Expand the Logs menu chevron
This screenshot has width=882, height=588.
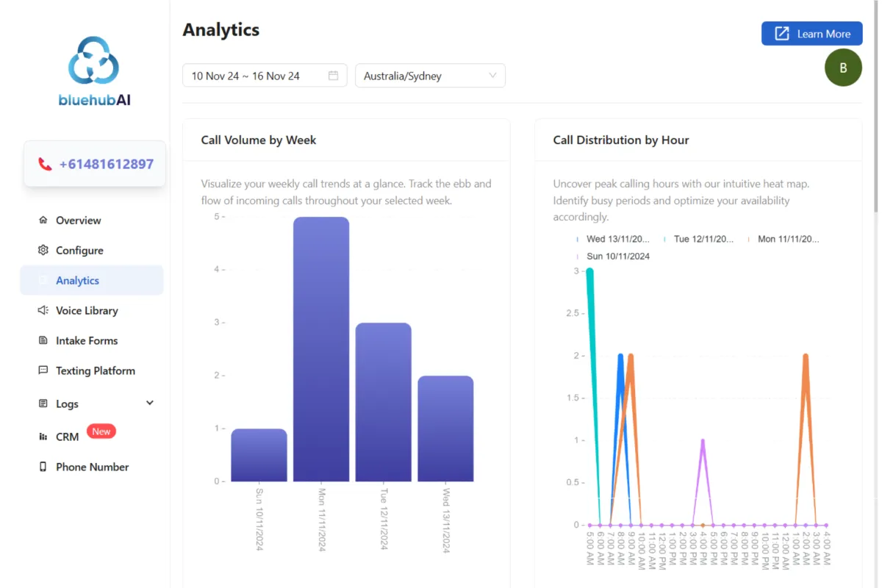tap(150, 403)
